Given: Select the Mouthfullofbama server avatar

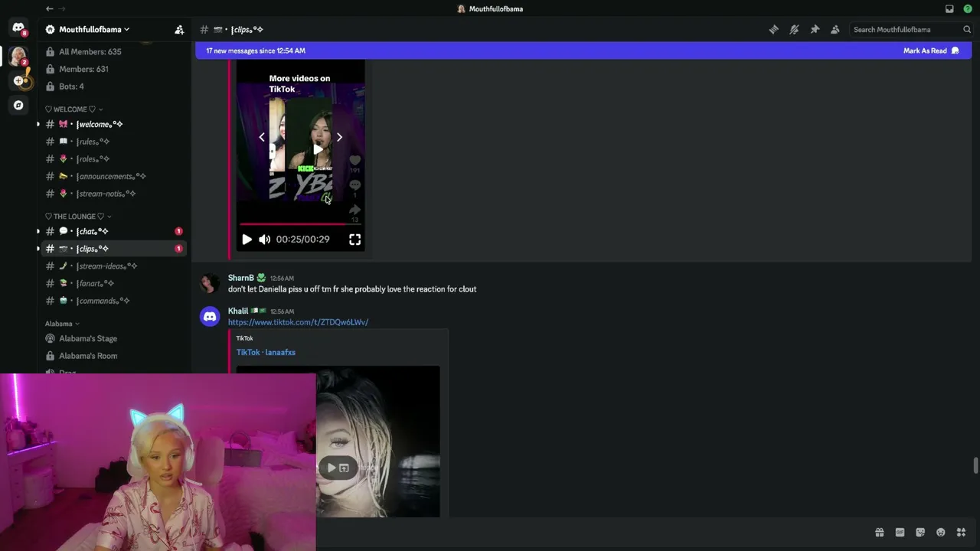Looking at the screenshot, I should point(18,56).
